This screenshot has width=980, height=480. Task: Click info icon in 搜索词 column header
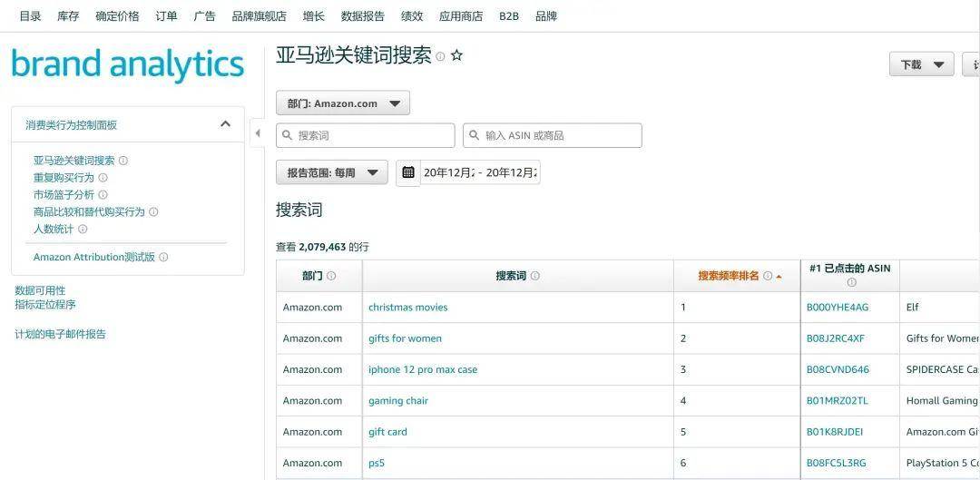(535, 276)
